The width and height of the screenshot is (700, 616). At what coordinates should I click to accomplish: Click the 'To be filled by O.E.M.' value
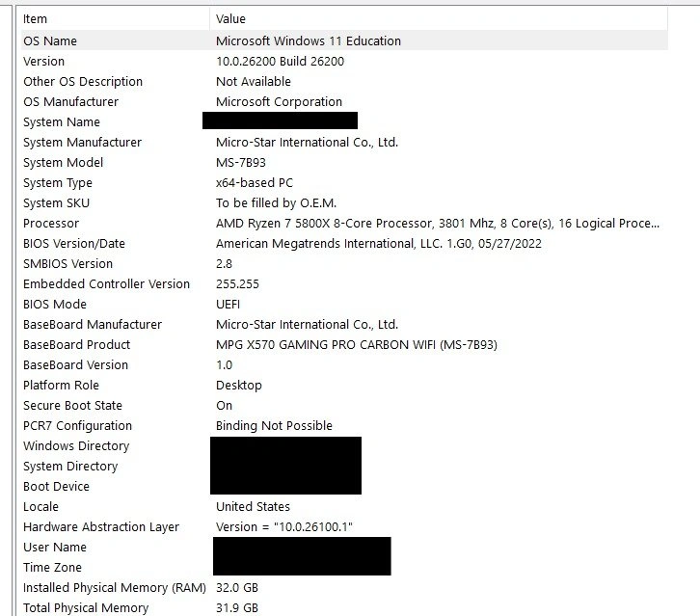(x=277, y=203)
